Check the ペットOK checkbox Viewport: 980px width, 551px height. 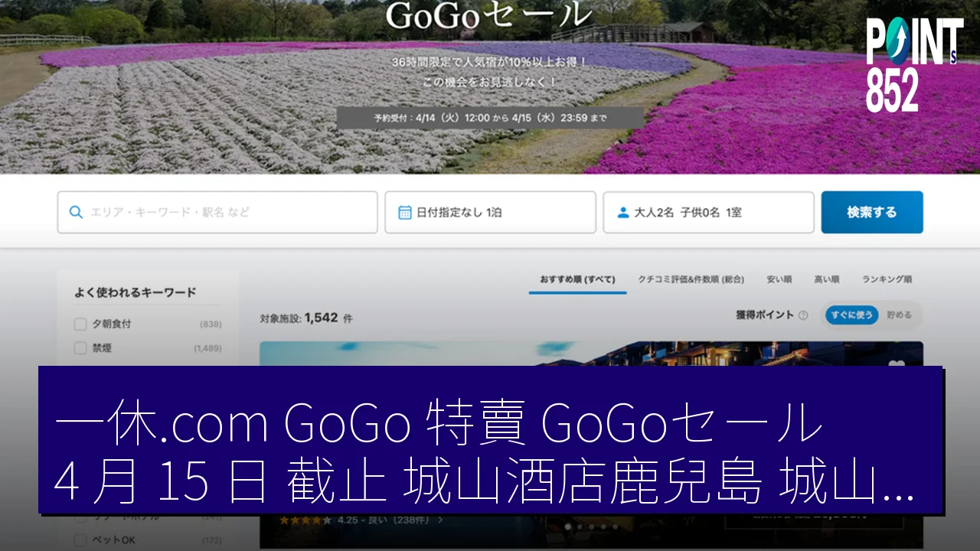80,540
